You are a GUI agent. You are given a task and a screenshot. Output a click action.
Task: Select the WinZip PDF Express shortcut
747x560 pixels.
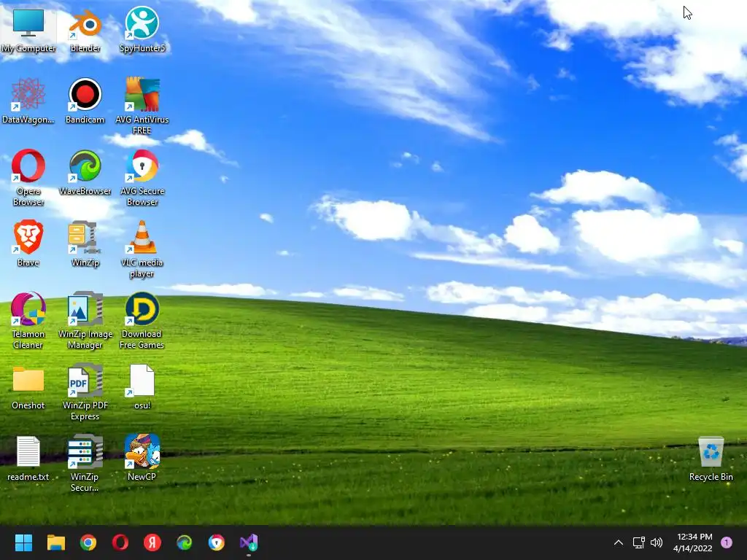[85, 392]
